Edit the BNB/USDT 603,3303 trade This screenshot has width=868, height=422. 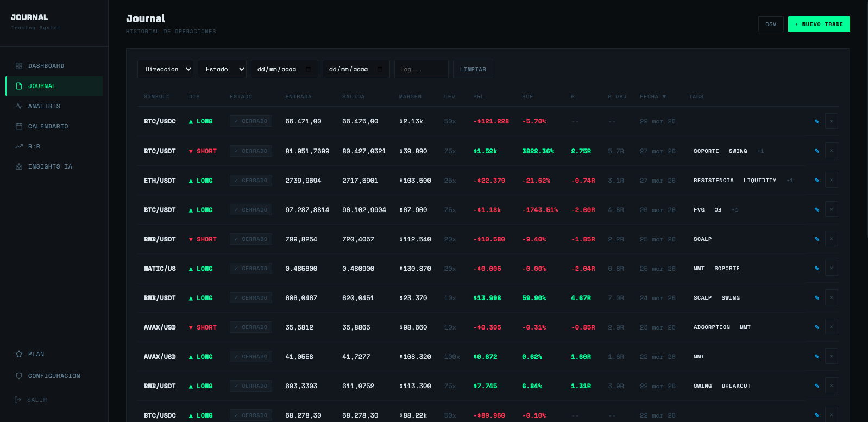pos(817,386)
